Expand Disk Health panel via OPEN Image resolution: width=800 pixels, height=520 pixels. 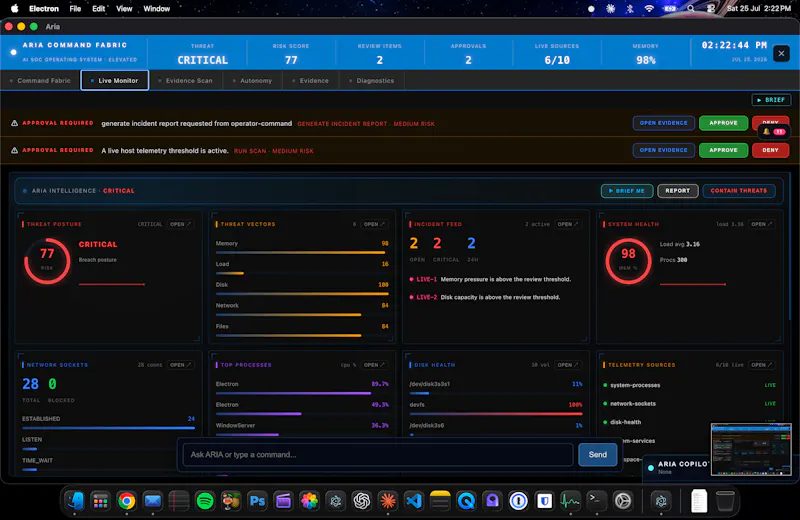(568, 365)
